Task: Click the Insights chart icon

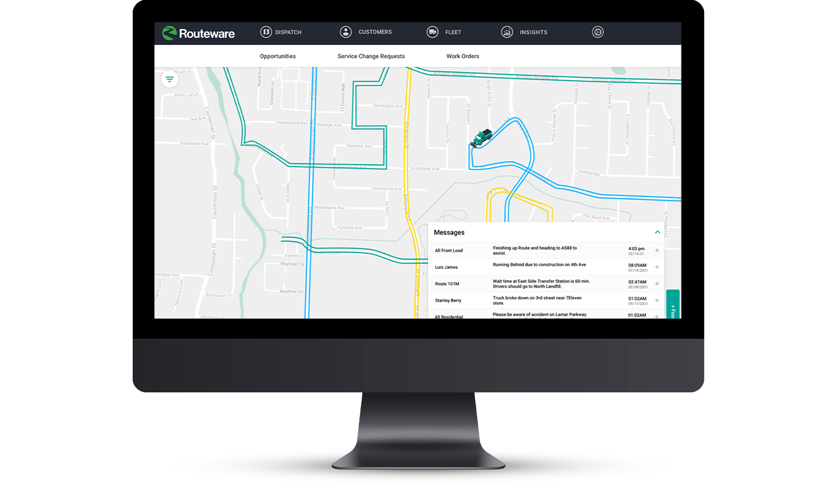Action: (x=507, y=32)
